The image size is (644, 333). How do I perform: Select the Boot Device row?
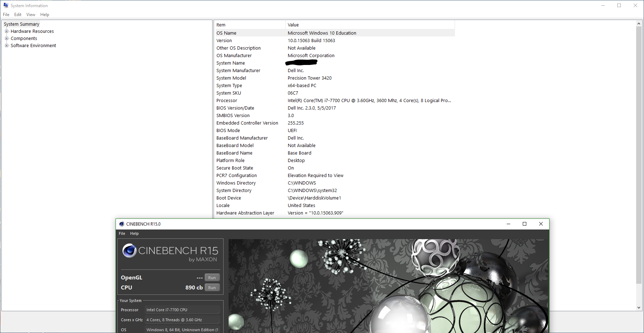pos(334,198)
